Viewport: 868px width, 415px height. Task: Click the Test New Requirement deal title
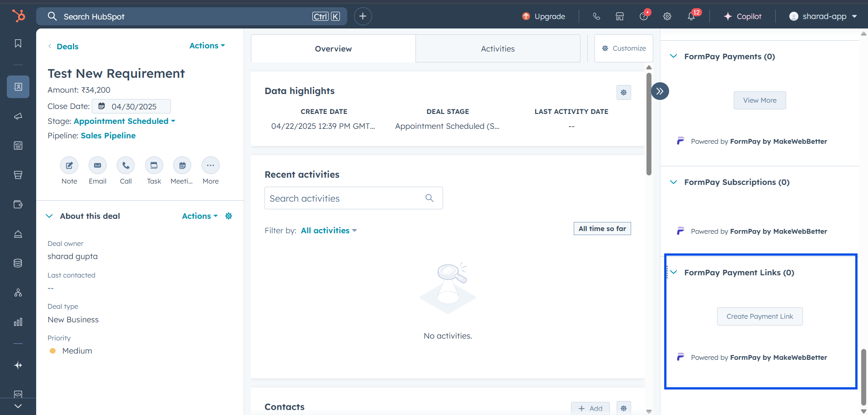pyautogui.click(x=116, y=73)
